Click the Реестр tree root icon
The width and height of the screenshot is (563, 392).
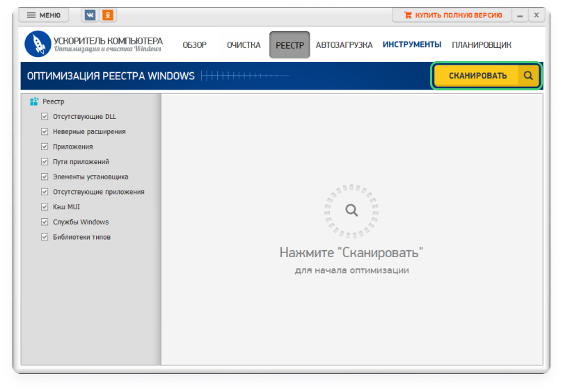click(34, 101)
